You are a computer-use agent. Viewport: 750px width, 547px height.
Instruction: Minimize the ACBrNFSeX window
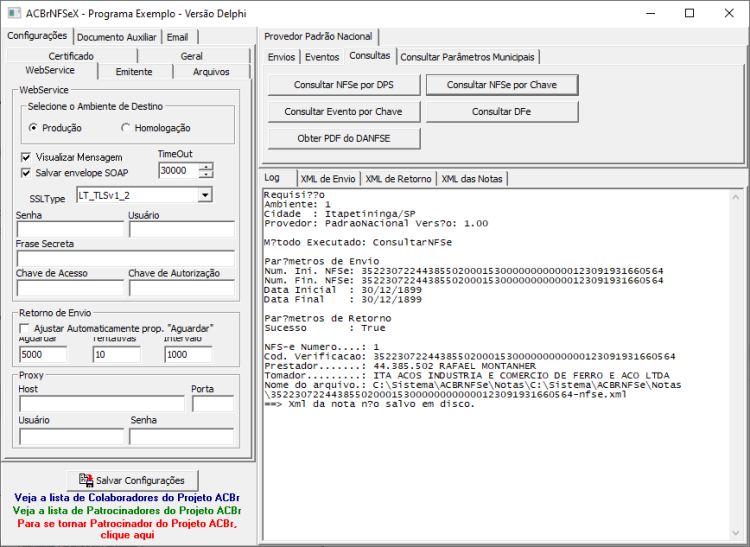tap(650, 13)
